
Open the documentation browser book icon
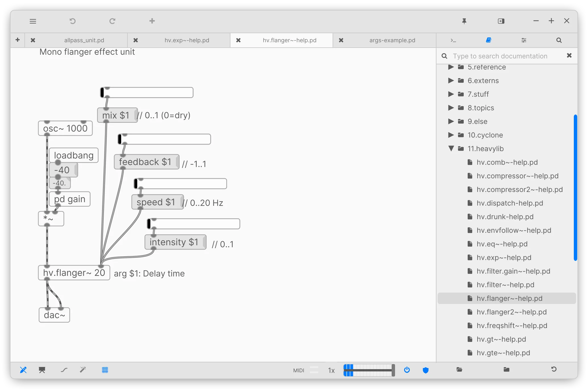coord(489,40)
